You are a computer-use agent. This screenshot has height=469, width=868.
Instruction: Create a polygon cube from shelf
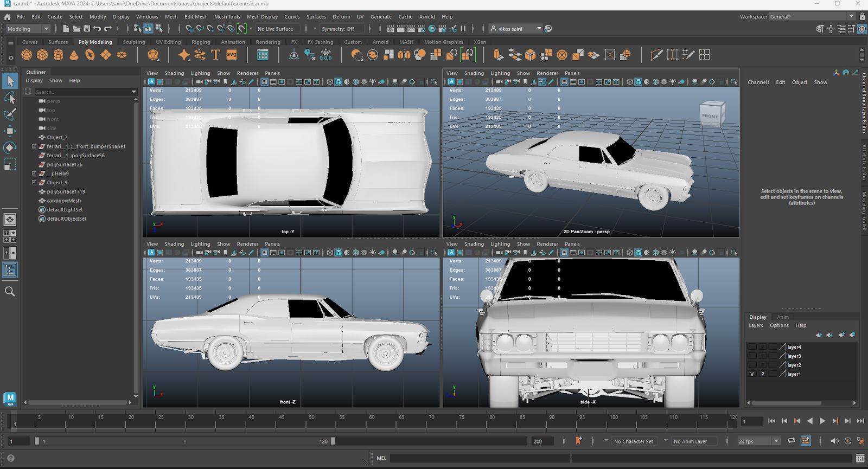point(42,55)
